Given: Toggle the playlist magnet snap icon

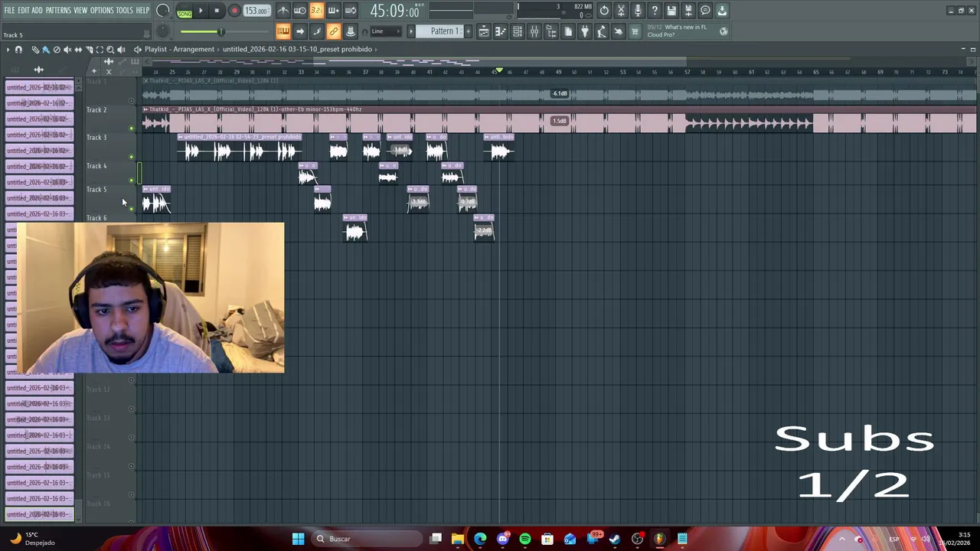Looking at the screenshot, I should click(x=18, y=50).
